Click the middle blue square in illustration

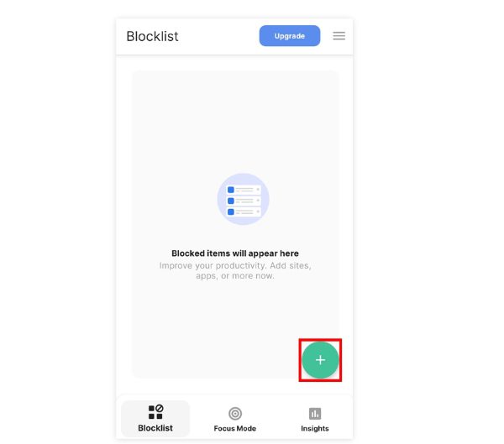[x=231, y=201]
